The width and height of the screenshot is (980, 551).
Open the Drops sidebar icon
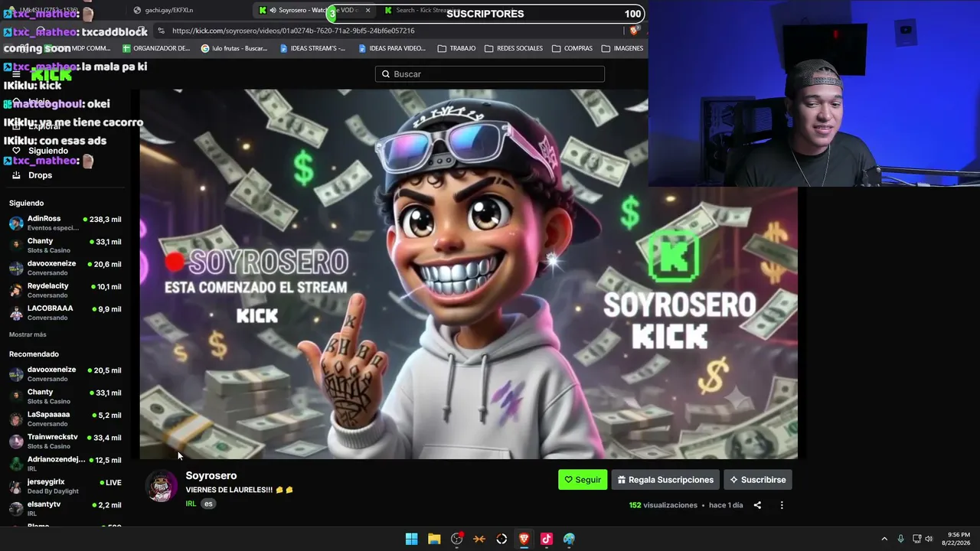tap(16, 175)
